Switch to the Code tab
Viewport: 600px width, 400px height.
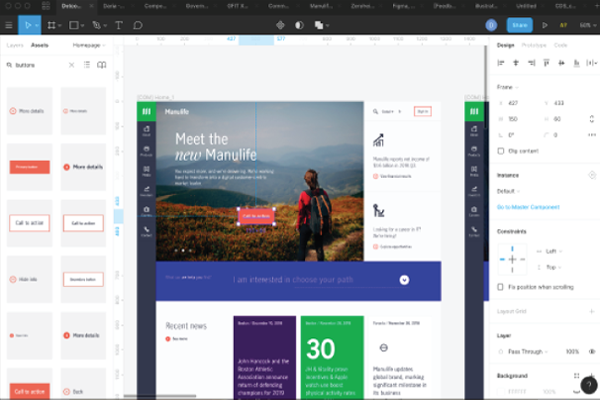[x=560, y=45]
